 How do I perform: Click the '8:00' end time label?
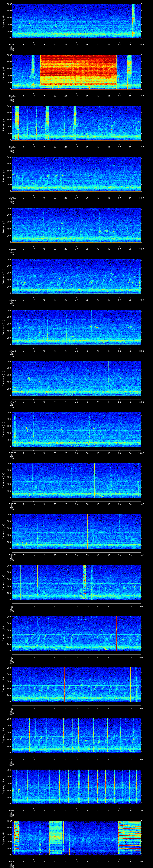(x=141, y=351)
